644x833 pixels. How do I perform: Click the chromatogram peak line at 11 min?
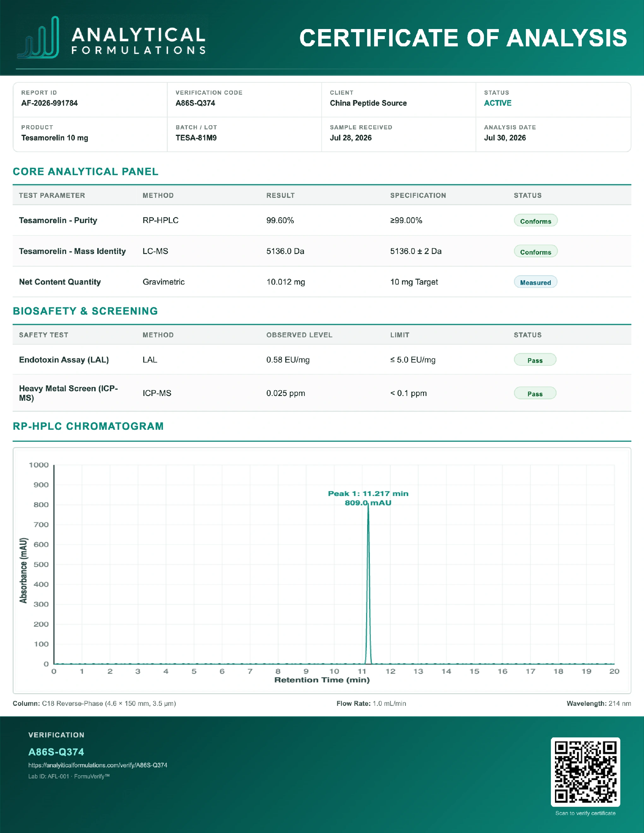(x=368, y=583)
